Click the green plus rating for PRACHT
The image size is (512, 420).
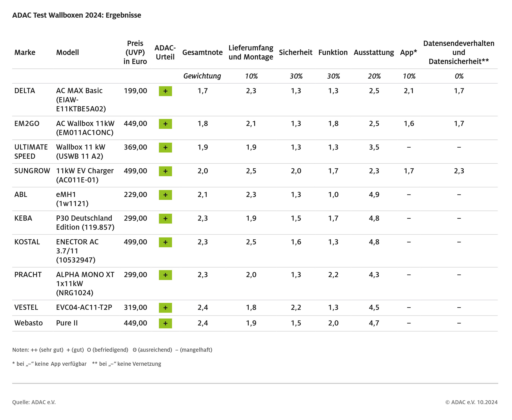165,275
